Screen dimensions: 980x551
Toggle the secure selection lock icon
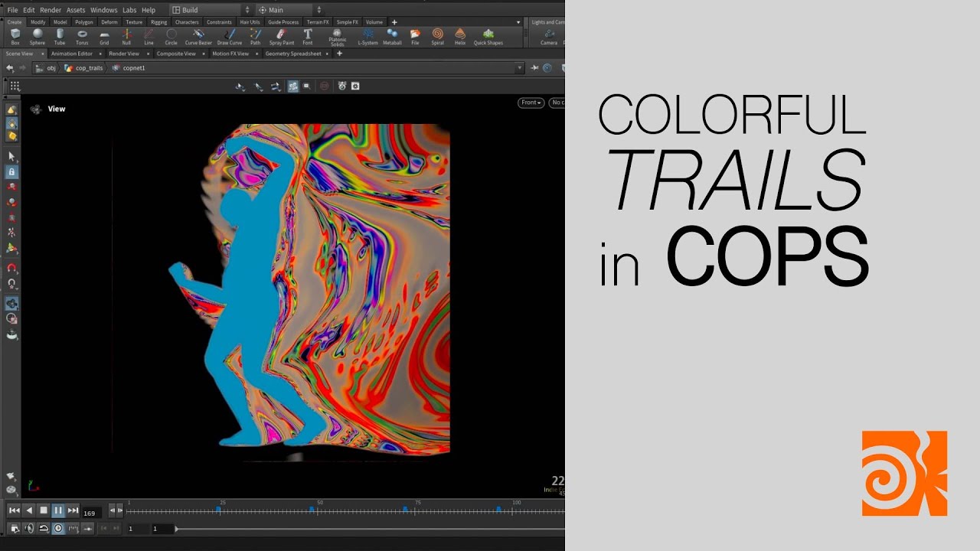(12, 172)
